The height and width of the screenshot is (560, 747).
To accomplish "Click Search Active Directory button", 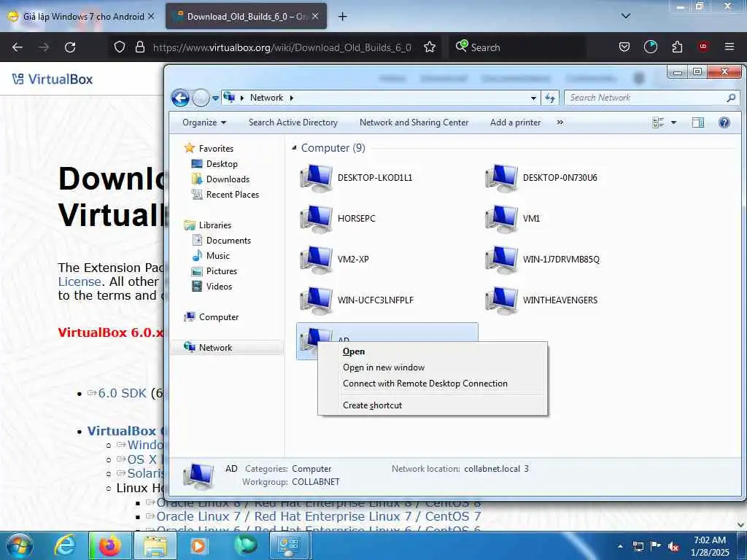I will point(293,122).
